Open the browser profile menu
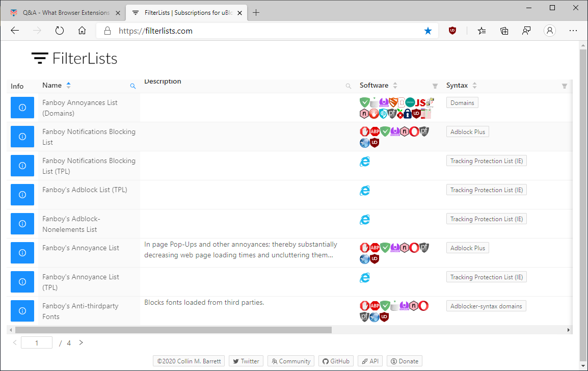 coord(550,31)
